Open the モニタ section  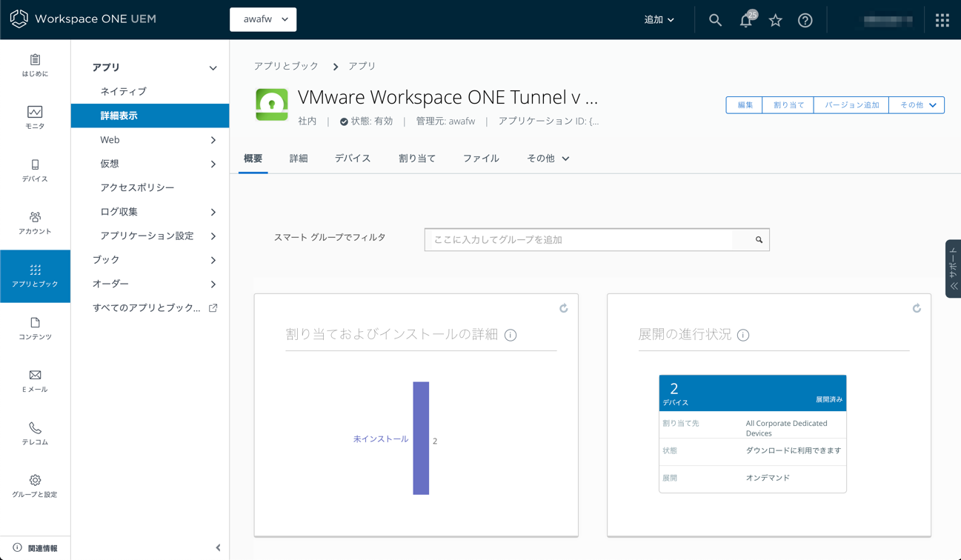[35, 118]
